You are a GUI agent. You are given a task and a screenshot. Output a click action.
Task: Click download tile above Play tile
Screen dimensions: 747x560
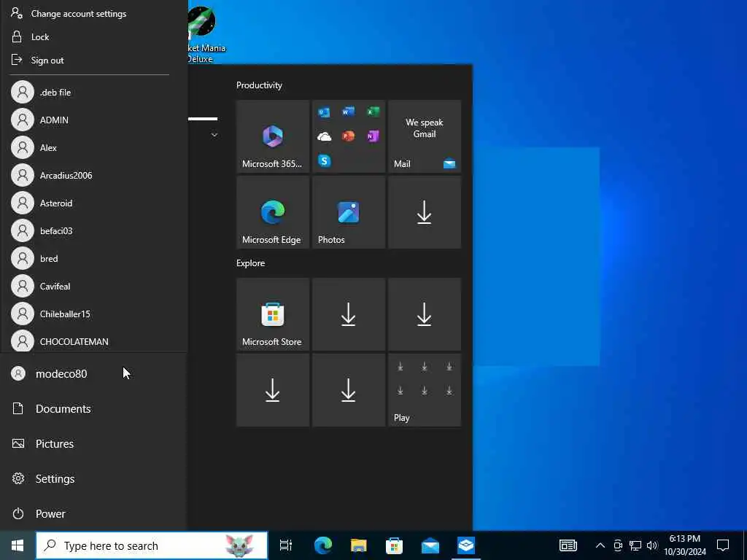pyautogui.click(x=425, y=314)
